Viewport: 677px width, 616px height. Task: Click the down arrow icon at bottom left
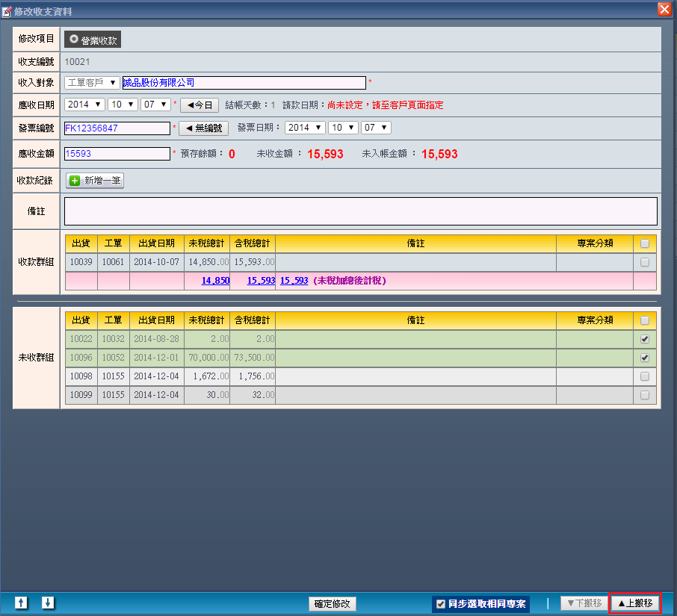point(48,603)
